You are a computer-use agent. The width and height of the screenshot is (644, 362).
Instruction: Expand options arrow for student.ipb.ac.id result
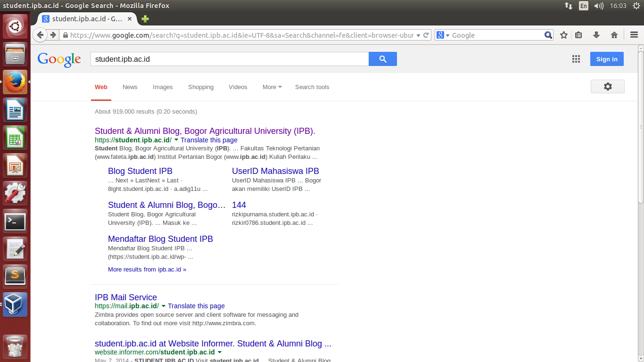[x=176, y=140]
